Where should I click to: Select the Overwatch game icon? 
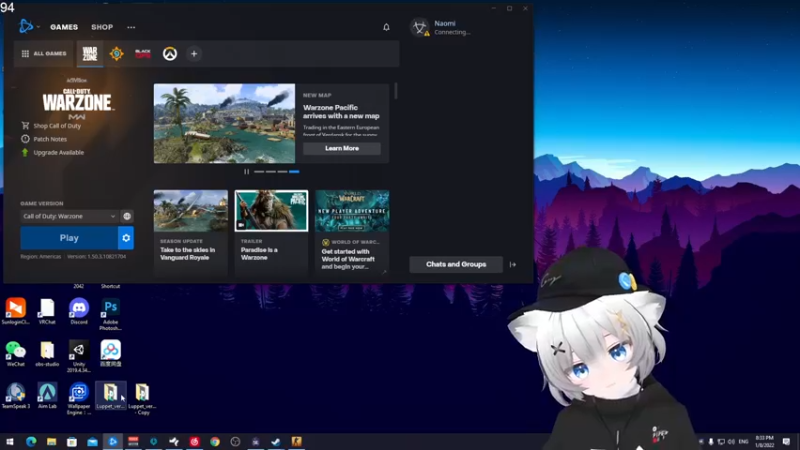(x=170, y=54)
